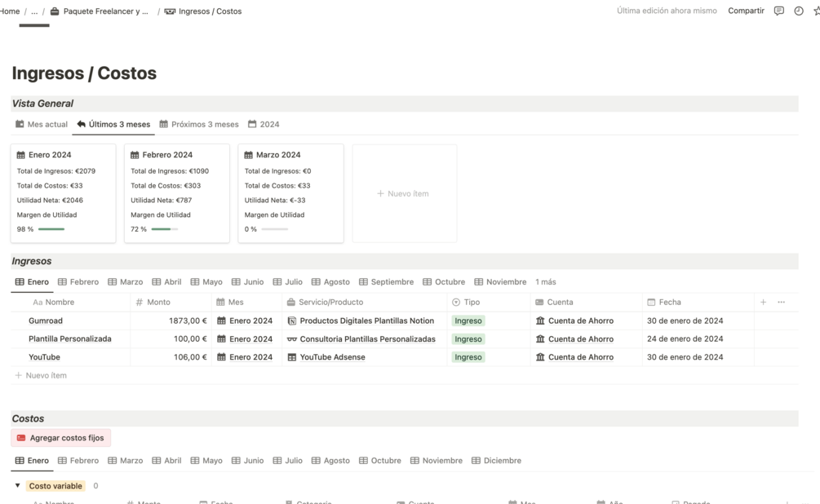Viewport: 820px width, 504px height.
Task: Open the table more options ellipsis
Action: pos(781,303)
